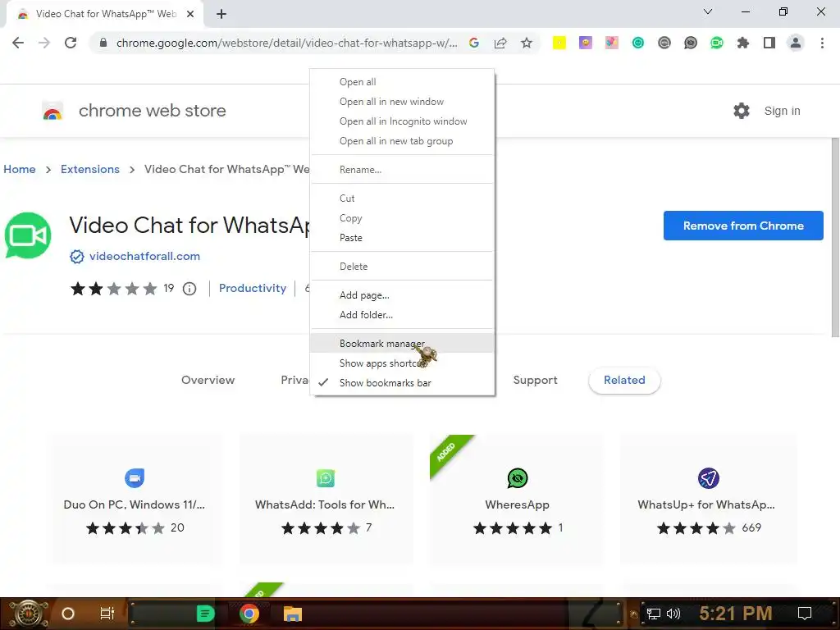The height and width of the screenshot is (630, 840).
Task: Open WhatsAdd: Tools extension card
Action: 325,500
